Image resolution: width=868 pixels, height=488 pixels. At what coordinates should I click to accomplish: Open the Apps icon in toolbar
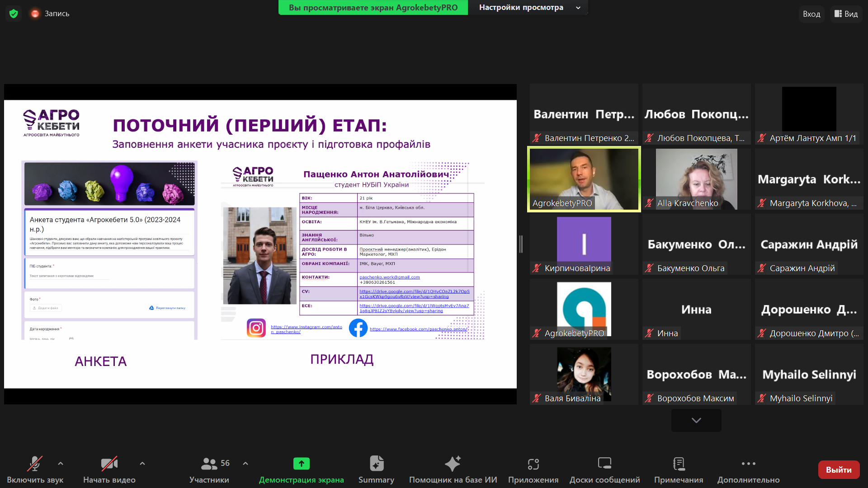click(x=533, y=464)
